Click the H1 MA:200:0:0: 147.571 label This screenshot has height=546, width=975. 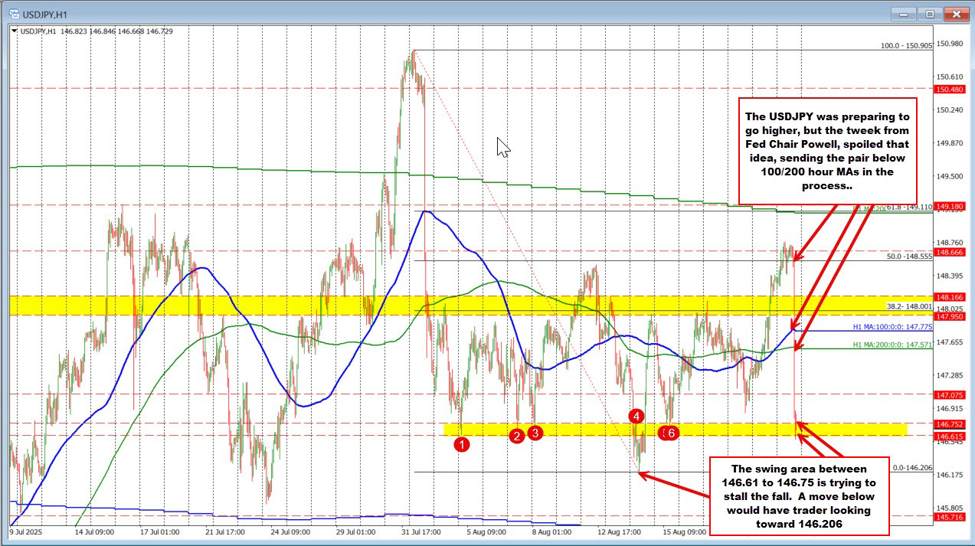click(x=892, y=345)
